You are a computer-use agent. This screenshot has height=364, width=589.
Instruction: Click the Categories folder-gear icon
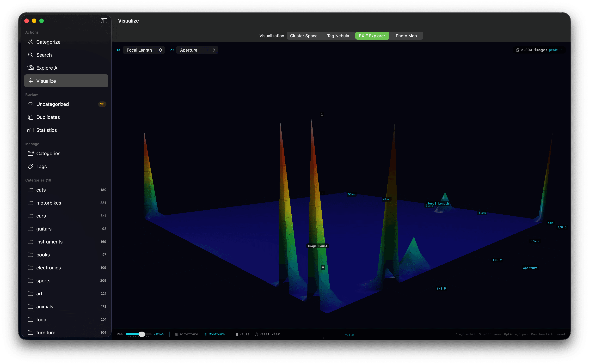31,154
